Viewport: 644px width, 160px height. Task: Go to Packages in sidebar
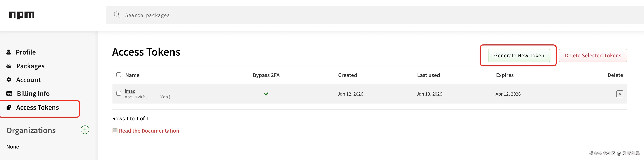30,66
